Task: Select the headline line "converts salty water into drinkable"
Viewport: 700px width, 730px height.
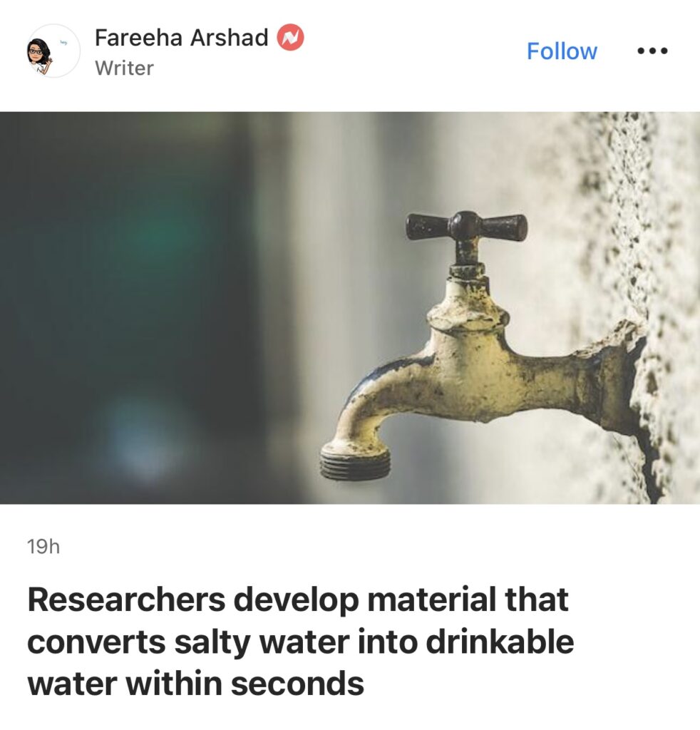Action: pos(301,642)
